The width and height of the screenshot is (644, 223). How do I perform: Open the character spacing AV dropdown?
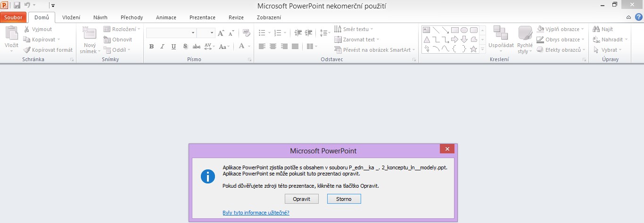coord(209,46)
